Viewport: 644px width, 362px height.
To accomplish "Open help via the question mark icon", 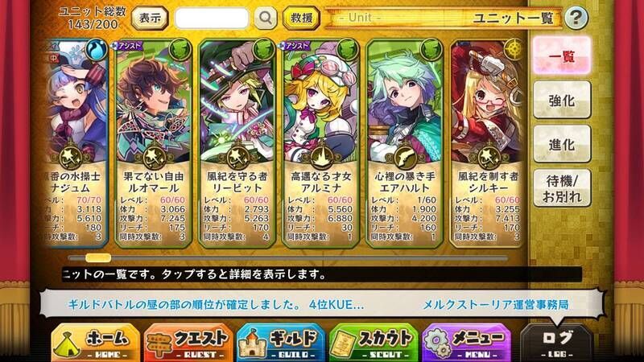I will click(x=576, y=18).
